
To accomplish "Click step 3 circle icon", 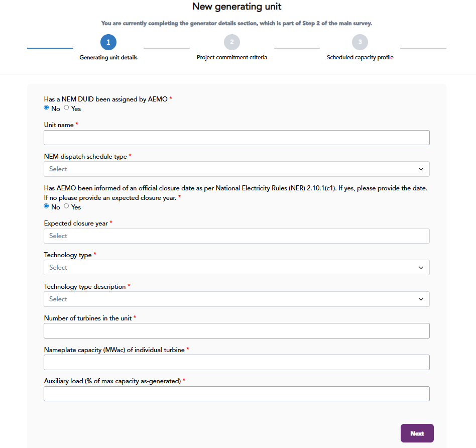I will point(360,42).
